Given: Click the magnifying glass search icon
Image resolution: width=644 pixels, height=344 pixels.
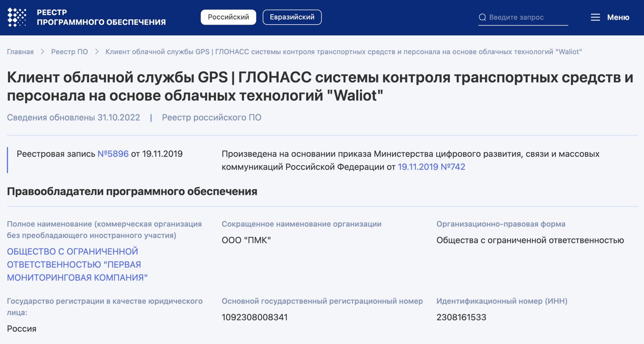Looking at the screenshot, I should [x=482, y=17].
